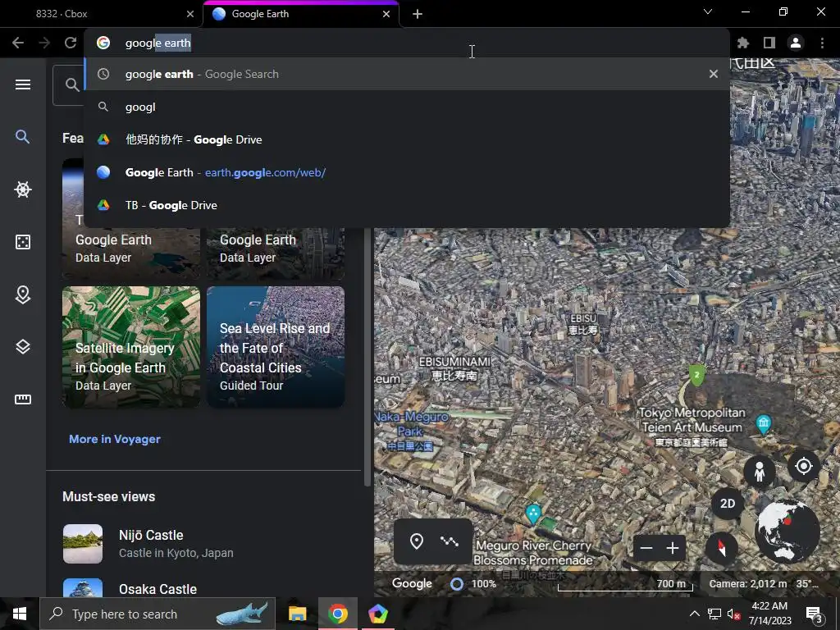Open Map Style layers icon
Screen dimensions: 840x630
coord(22,347)
